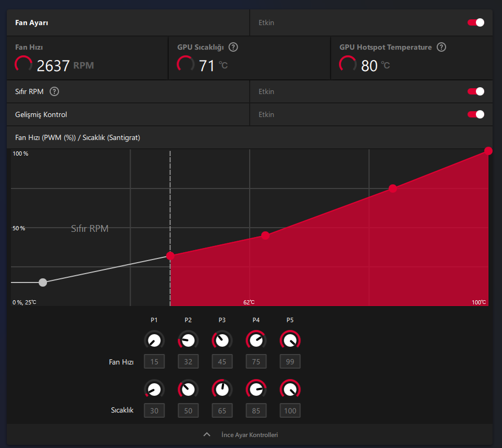502x448 pixels.
Task: Turn off the Gelişmiş Kontrol switch
Action: pyautogui.click(x=476, y=114)
